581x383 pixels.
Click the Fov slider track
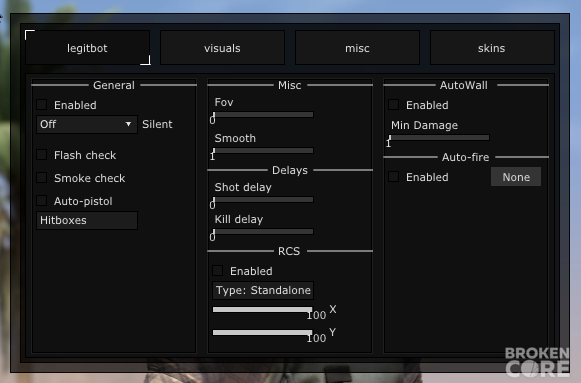[263, 115]
